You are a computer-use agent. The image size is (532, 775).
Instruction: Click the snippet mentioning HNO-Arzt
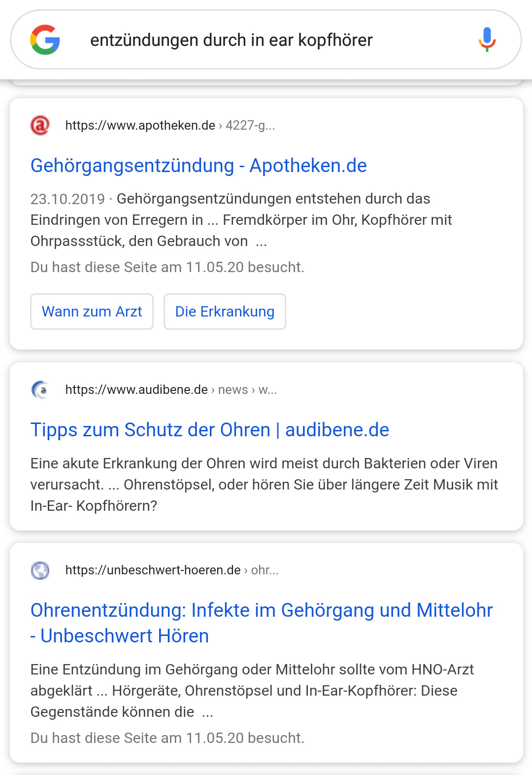tap(252, 690)
